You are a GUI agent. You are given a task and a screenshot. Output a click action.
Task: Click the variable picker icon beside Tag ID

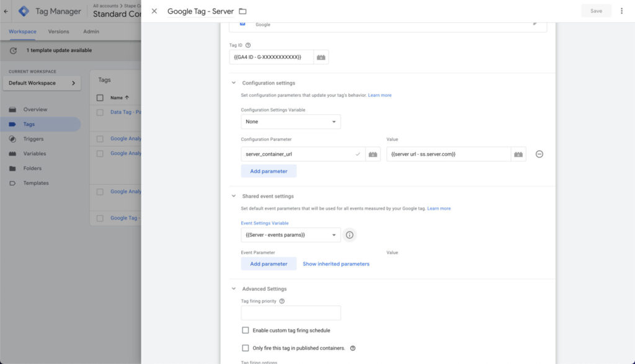321,57
